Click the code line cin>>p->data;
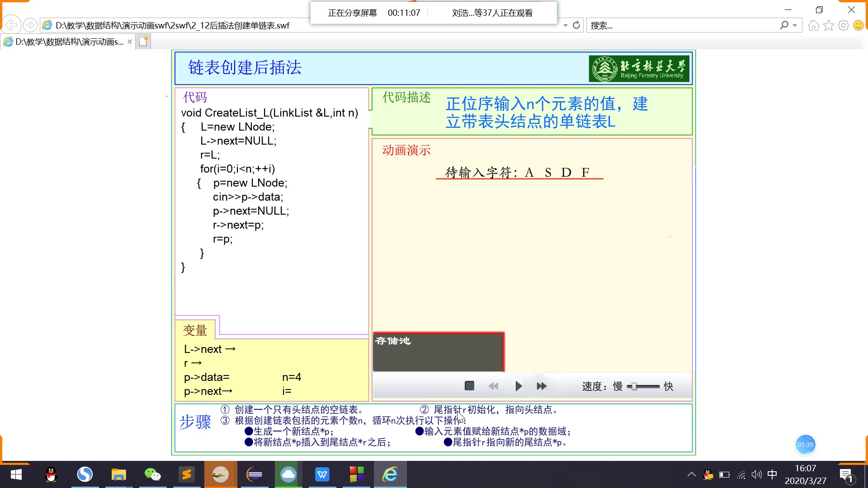This screenshot has height=488, width=868. coord(248,197)
